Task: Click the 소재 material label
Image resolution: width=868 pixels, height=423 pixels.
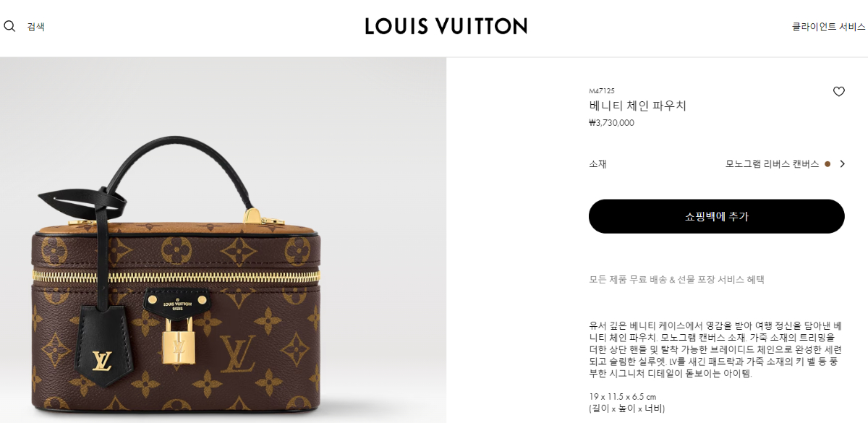Action: point(597,164)
